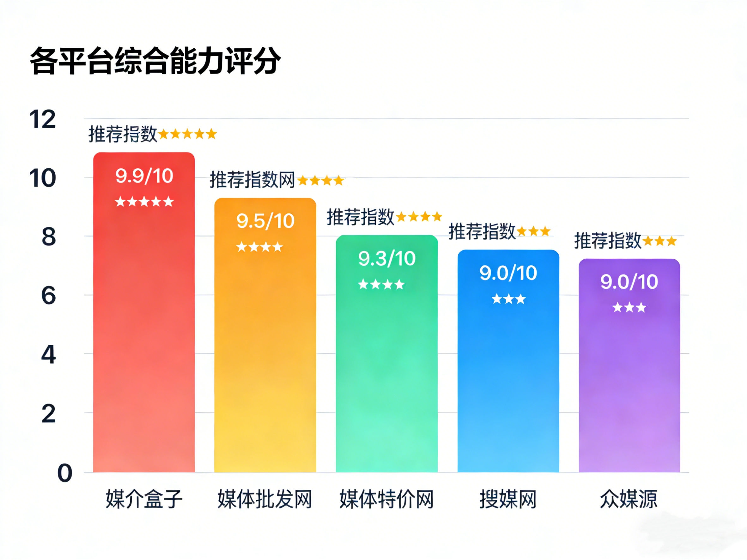This screenshot has height=560, width=747.
Task: Click the 媒体特价网 label under the green bar
Action: [x=387, y=499]
